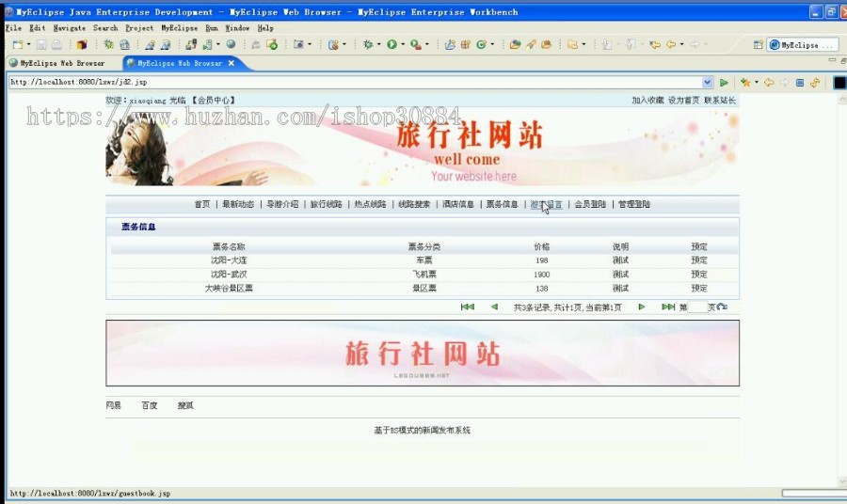Click the last-page pagination icon
847x504 pixels.
tap(668, 307)
